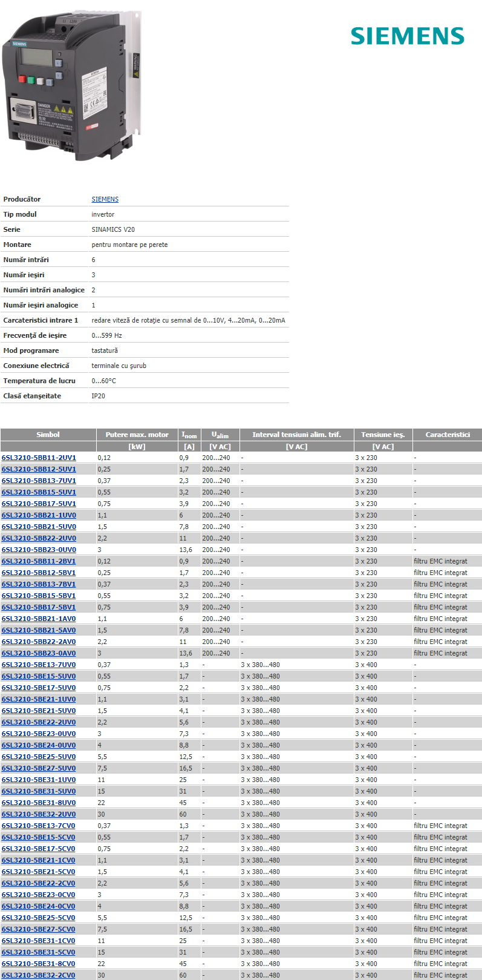Click the Simbol column header
The height and width of the screenshot is (980, 482).
pyautogui.click(x=48, y=435)
